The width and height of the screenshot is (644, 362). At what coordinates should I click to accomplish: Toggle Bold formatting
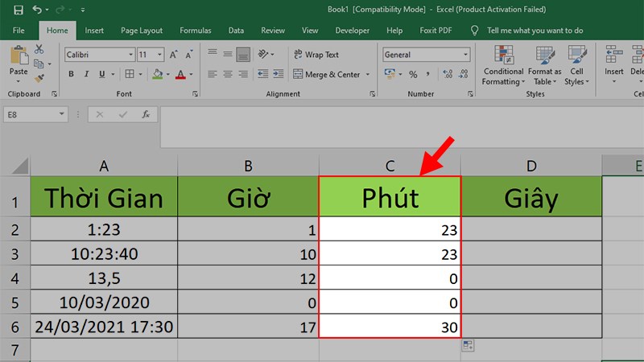(72, 74)
